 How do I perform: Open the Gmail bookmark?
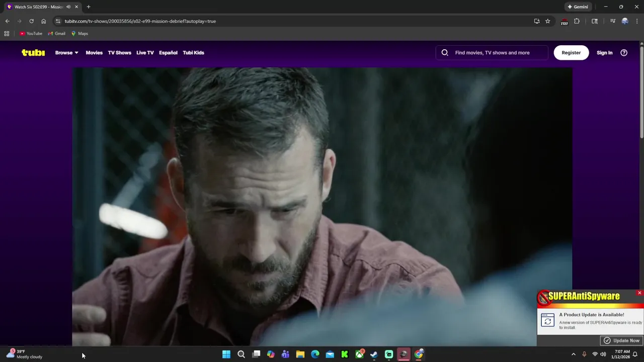[x=56, y=34]
